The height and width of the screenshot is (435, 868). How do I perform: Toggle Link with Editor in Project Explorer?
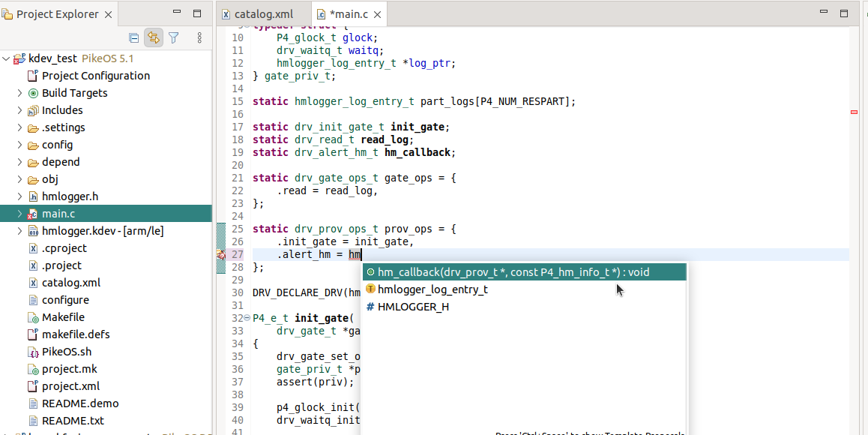(x=154, y=37)
